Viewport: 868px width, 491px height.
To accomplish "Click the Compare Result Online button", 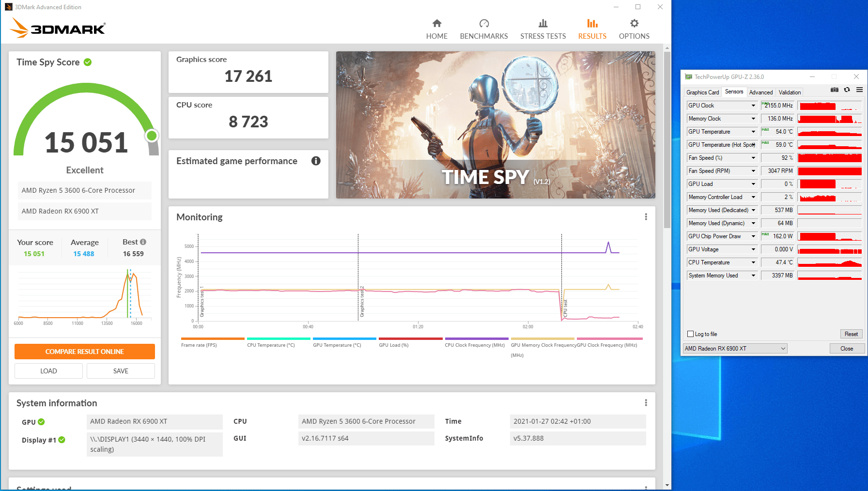I will [85, 352].
